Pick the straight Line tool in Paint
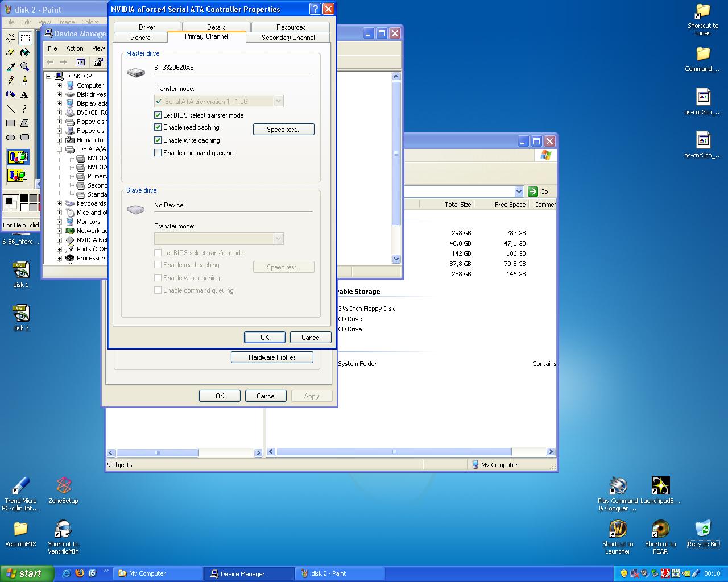The width and height of the screenshot is (728, 582). coord(10,109)
